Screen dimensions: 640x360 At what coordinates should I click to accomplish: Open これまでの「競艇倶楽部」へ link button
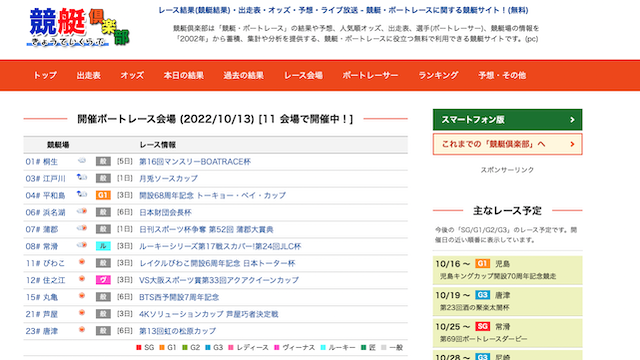pyautogui.click(x=507, y=144)
